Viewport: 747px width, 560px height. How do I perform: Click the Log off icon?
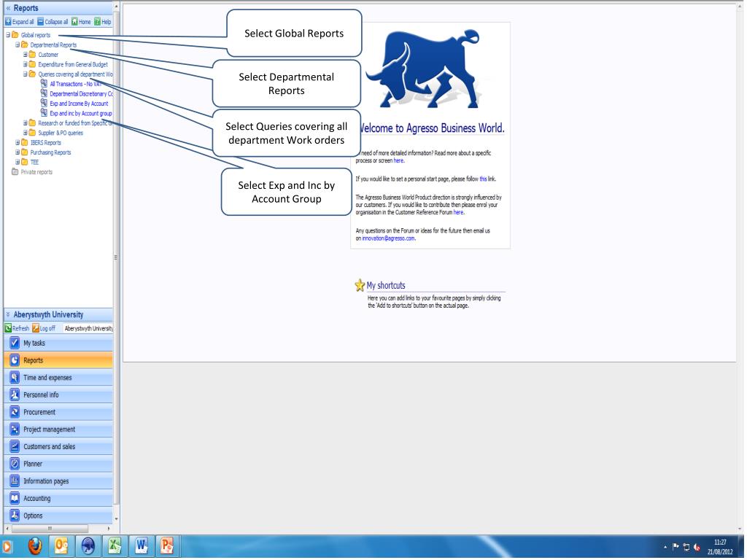click(36, 328)
